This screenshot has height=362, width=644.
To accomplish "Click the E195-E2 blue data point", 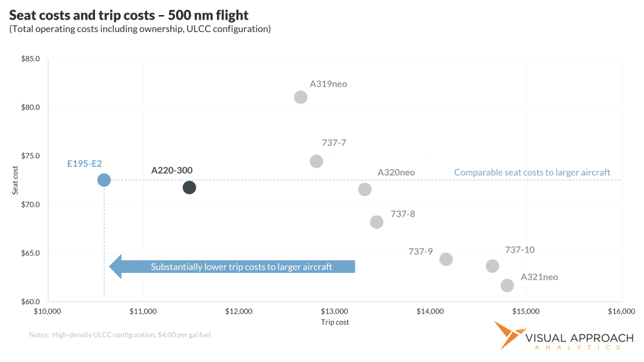I will 104,180.
